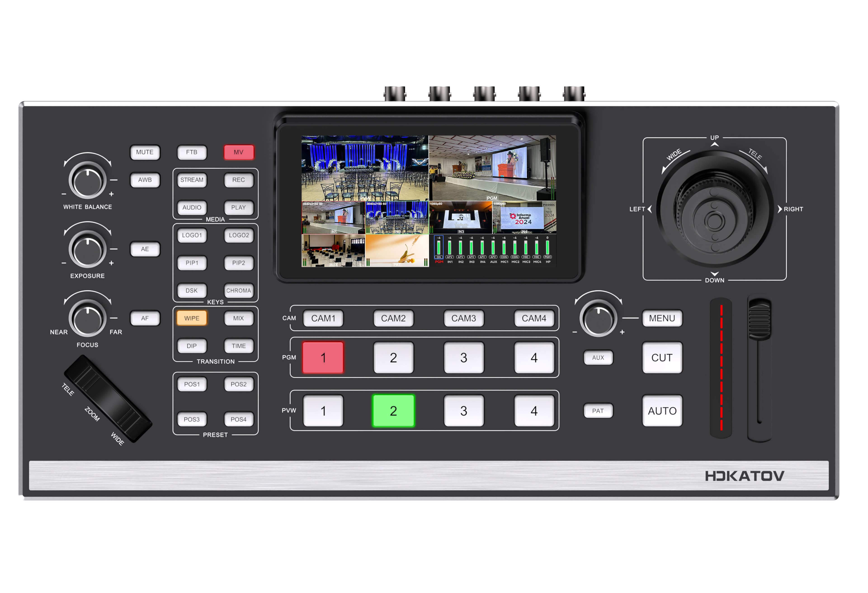Activate PIP1 picture-in-picture
868x593 pixels.
[x=192, y=263]
